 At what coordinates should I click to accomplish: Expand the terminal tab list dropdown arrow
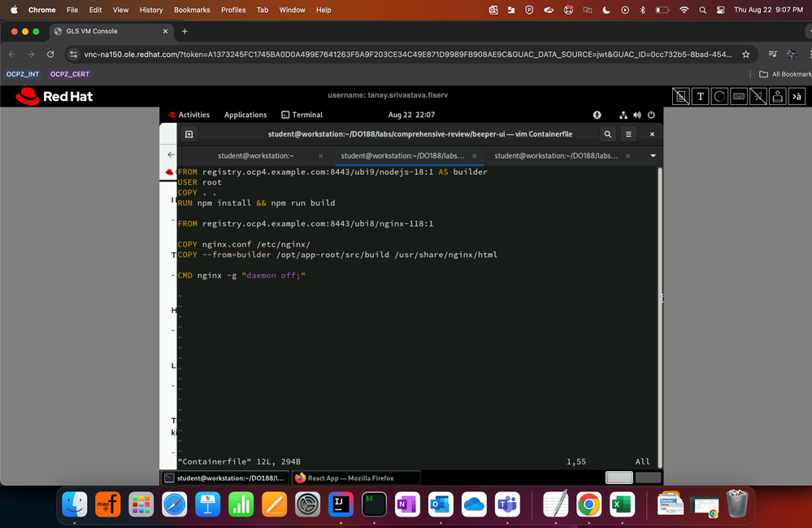coord(653,155)
